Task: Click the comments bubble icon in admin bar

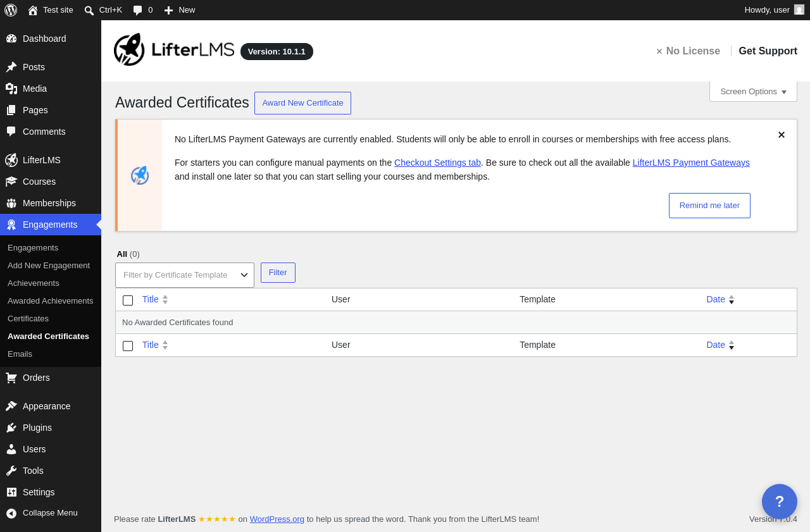Action: click(138, 10)
